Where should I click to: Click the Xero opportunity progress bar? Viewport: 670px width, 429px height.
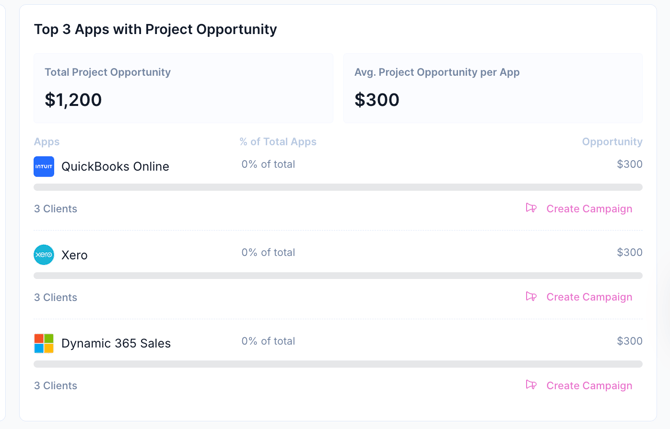coord(338,275)
